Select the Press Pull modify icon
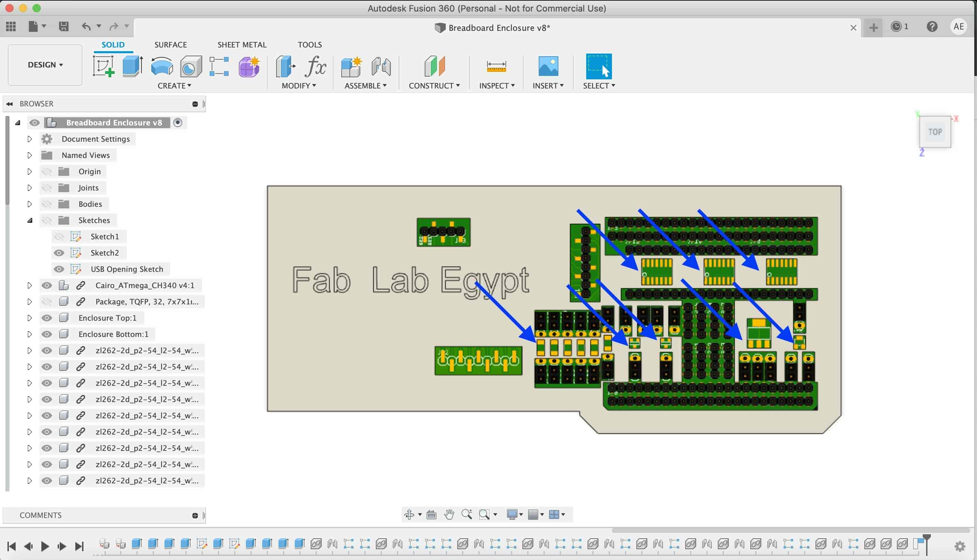Viewport: 977px width, 560px height. pos(285,66)
